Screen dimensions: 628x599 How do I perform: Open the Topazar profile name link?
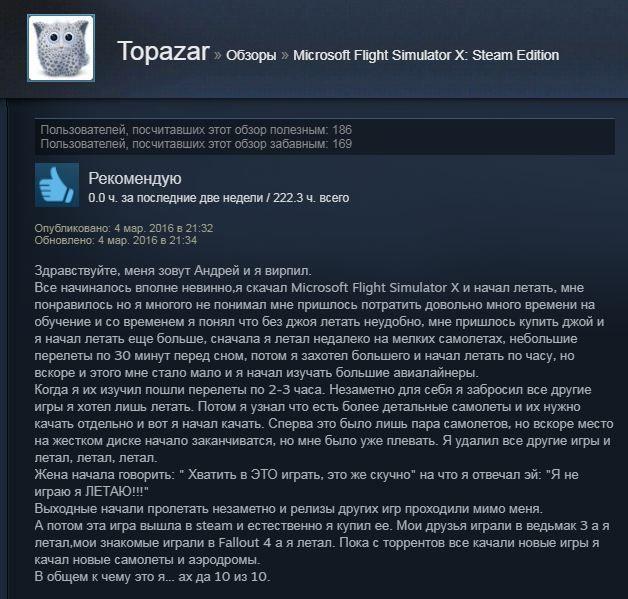(x=163, y=52)
